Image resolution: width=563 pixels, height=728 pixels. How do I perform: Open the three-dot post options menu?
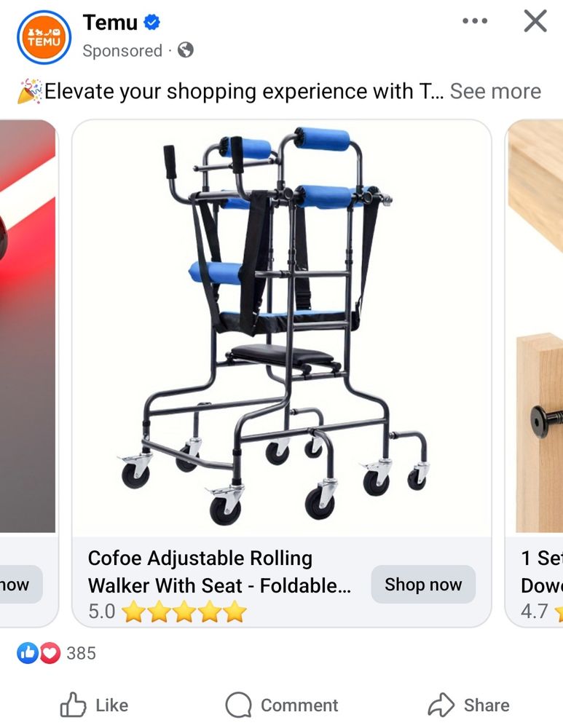(475, 21)
